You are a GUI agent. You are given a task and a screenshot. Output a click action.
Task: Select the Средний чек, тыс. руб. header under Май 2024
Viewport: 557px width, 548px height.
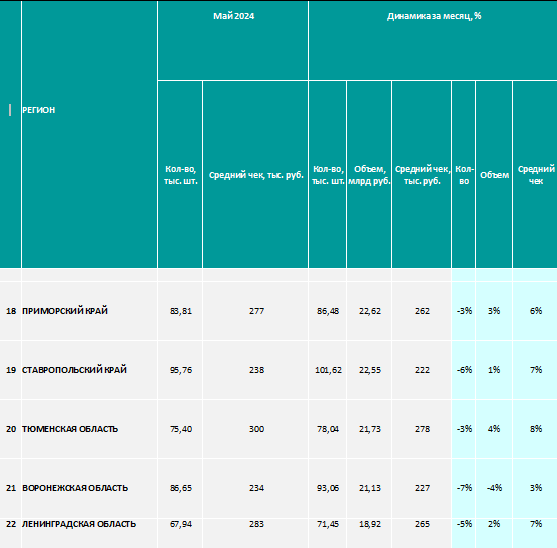(x=256, y=174)
